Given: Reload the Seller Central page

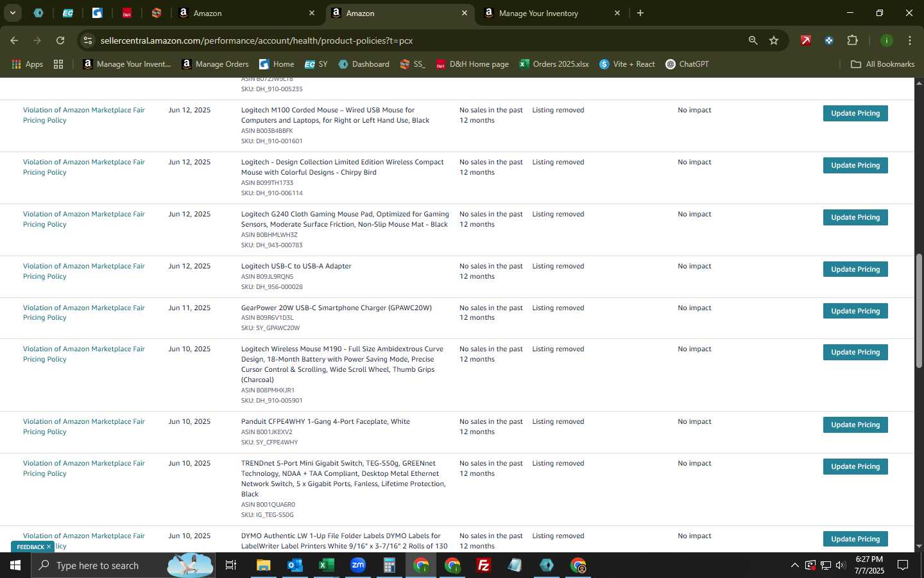Looking at the screenshot, I should [x=60, y=40].
